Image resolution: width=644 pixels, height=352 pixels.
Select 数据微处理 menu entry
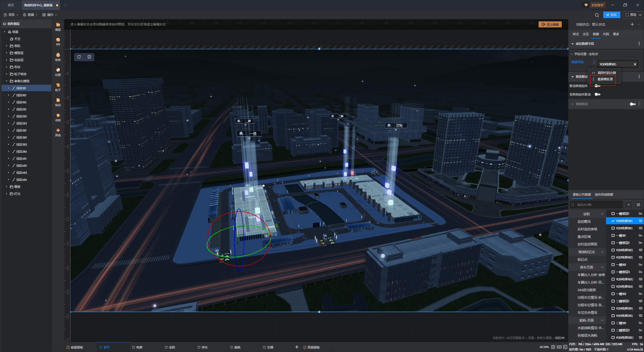(605, 79)
